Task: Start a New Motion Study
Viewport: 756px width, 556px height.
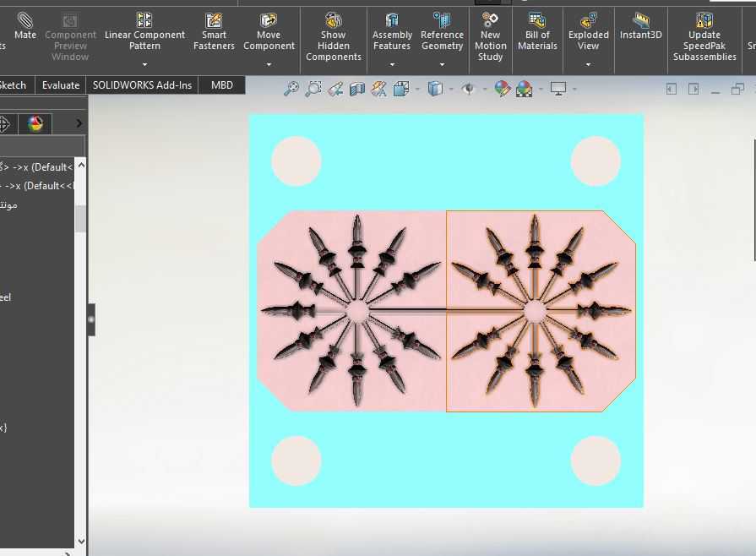Action: click(490, 36)
